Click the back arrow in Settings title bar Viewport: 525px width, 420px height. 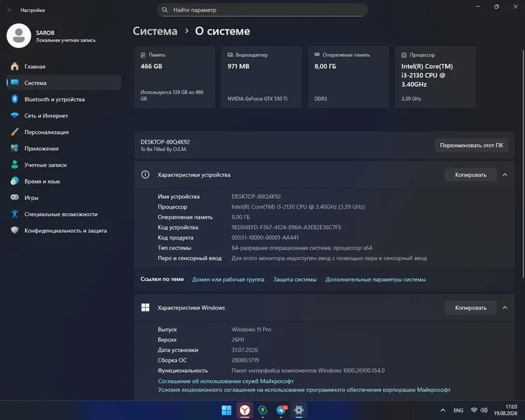pos(10,10)
